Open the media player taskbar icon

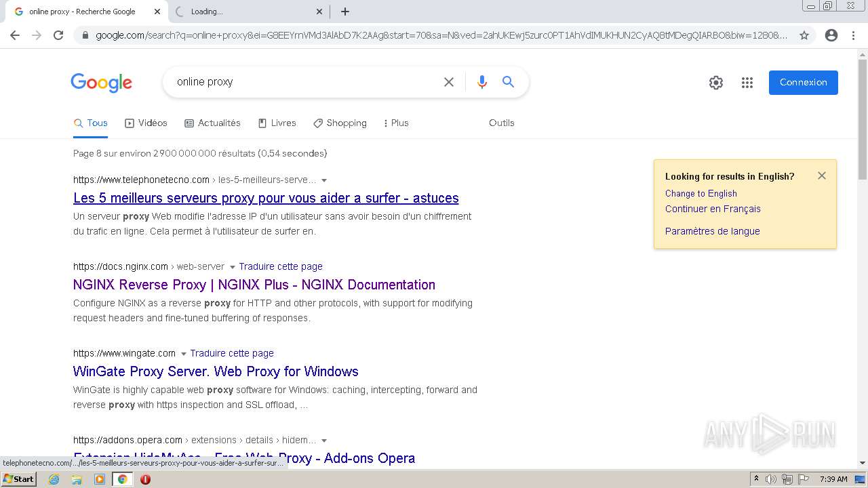tap(100, 479)
